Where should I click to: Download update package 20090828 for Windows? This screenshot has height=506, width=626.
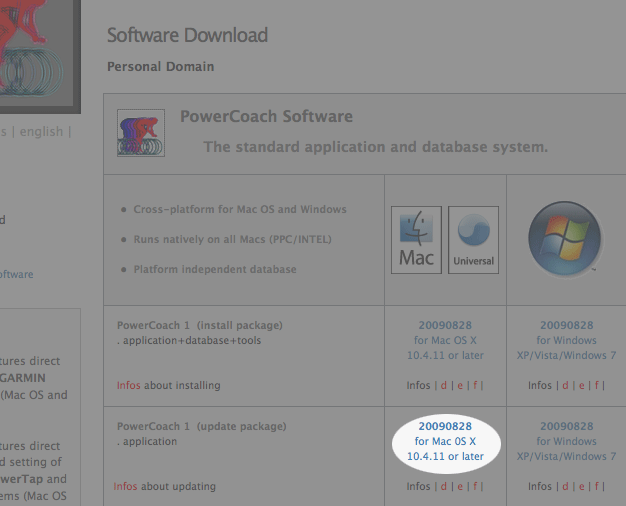pos(567,441)
